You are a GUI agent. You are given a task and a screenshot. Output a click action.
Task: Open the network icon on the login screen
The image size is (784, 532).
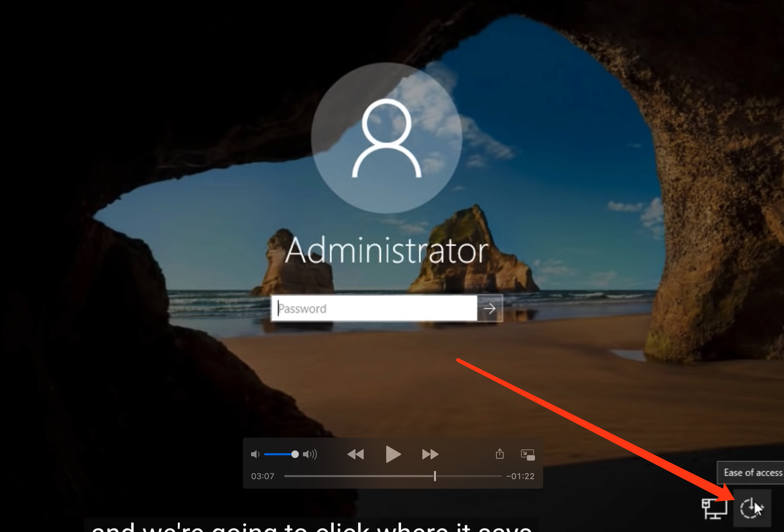click(x=714, y=508)
